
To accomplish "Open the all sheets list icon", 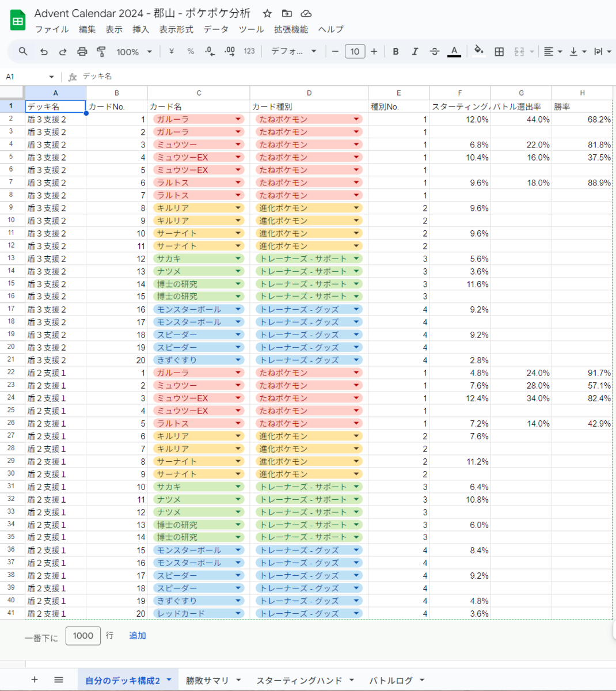I will (x=59, y=680).
